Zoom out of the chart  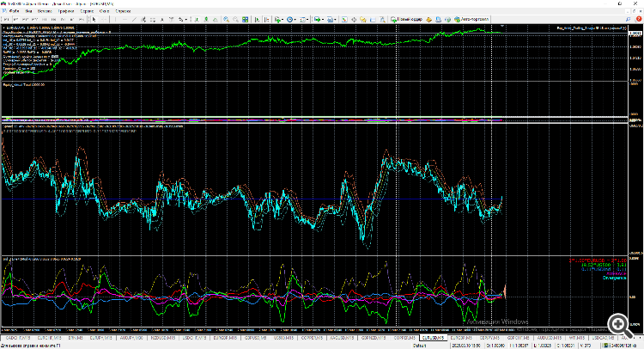pyautogui.click(x=234, y=18)
